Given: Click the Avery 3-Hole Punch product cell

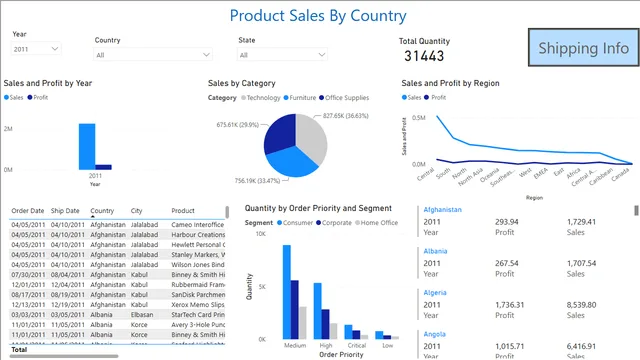Looking at the screenshot, I should [198, 324].
